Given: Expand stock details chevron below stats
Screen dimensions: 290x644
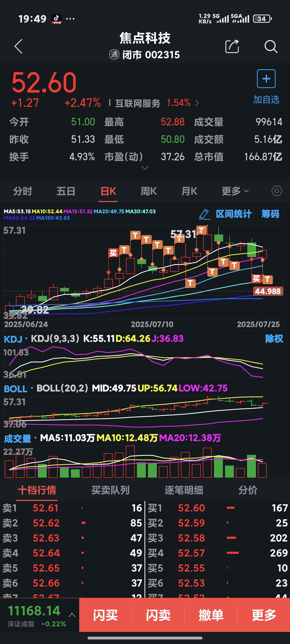Looking at the screenshot, I should pyautogui.click(x=145, y=168).
